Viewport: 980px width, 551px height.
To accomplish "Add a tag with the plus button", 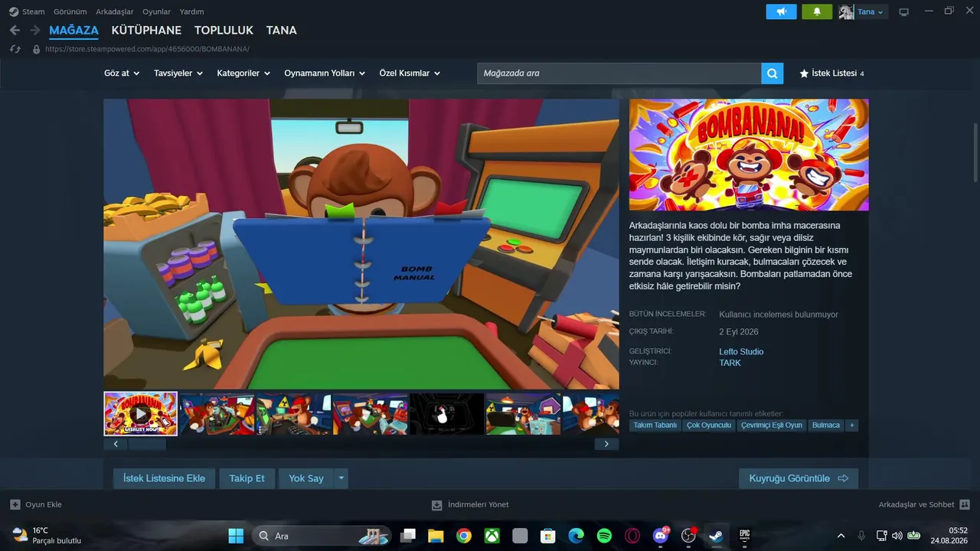I will tap(851, 425).
